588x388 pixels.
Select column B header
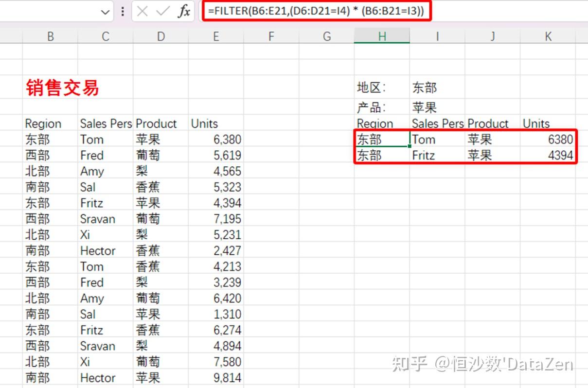click(50, 36)
